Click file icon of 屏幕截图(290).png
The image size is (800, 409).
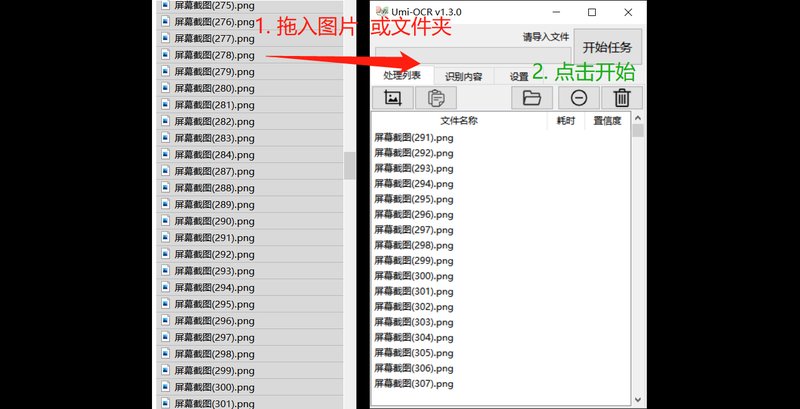pos(166,221)
